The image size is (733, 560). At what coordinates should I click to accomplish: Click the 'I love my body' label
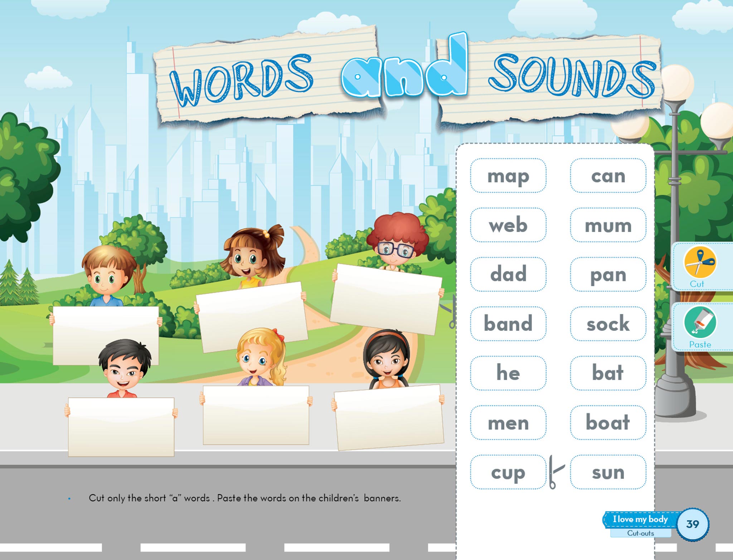[640, 520]
